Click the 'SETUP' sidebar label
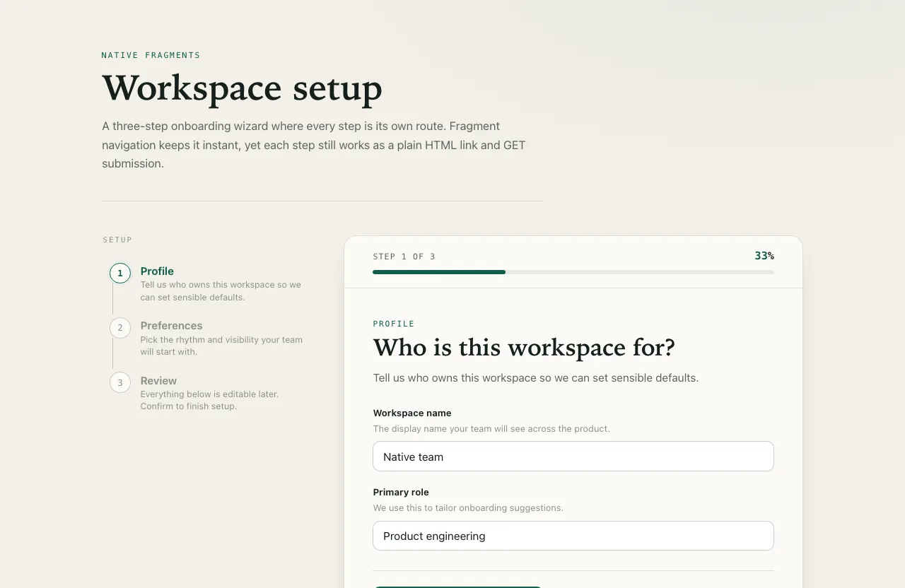905x588 pixels. [x=117, y=240]
